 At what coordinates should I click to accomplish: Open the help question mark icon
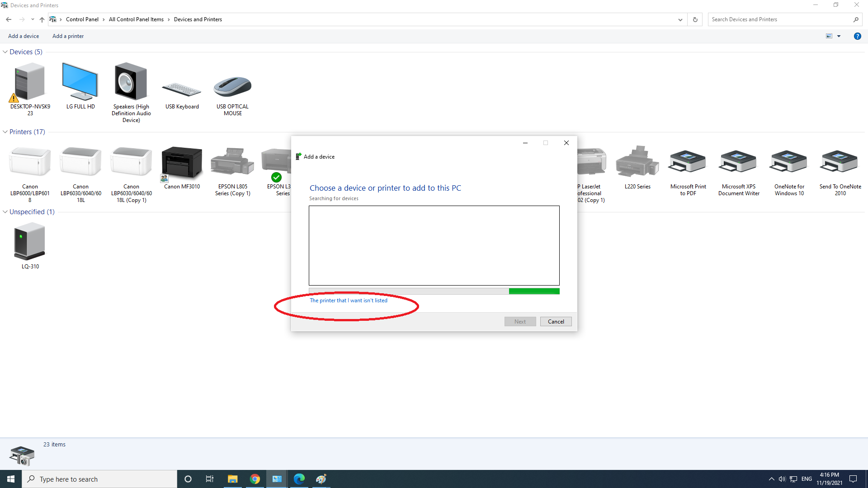[857, 36]
